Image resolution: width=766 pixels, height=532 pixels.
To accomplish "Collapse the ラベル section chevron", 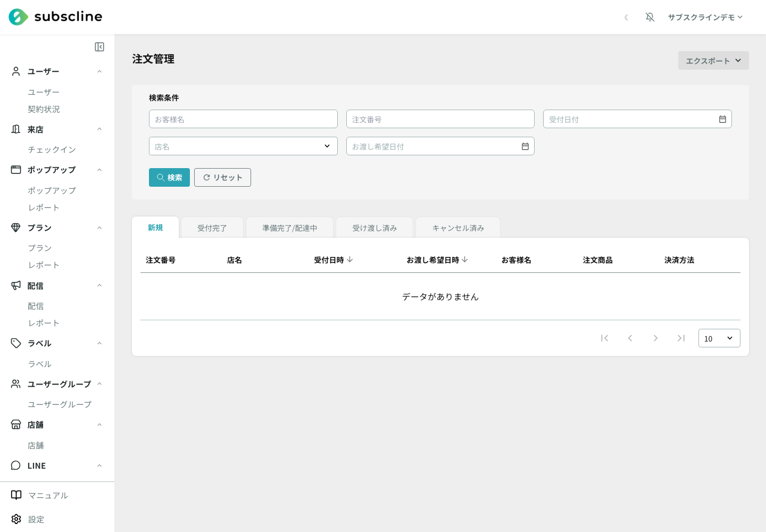I will (99, 343).
